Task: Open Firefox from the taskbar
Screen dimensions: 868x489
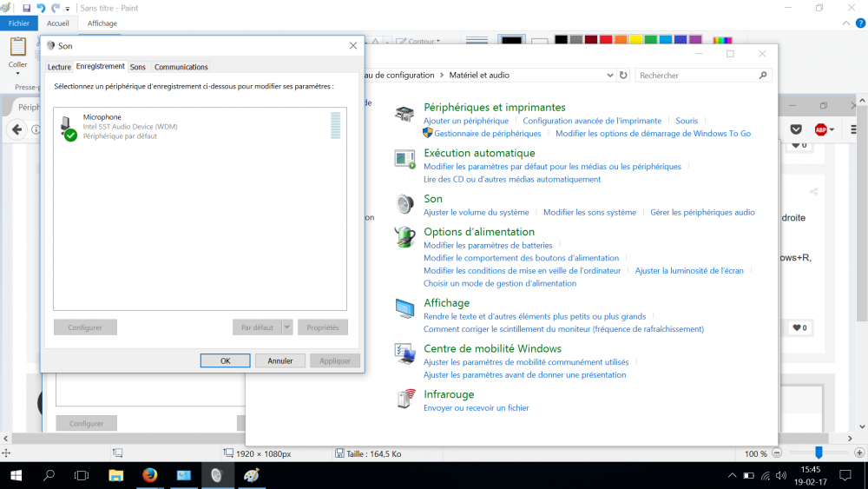Action: coord(149,475)
